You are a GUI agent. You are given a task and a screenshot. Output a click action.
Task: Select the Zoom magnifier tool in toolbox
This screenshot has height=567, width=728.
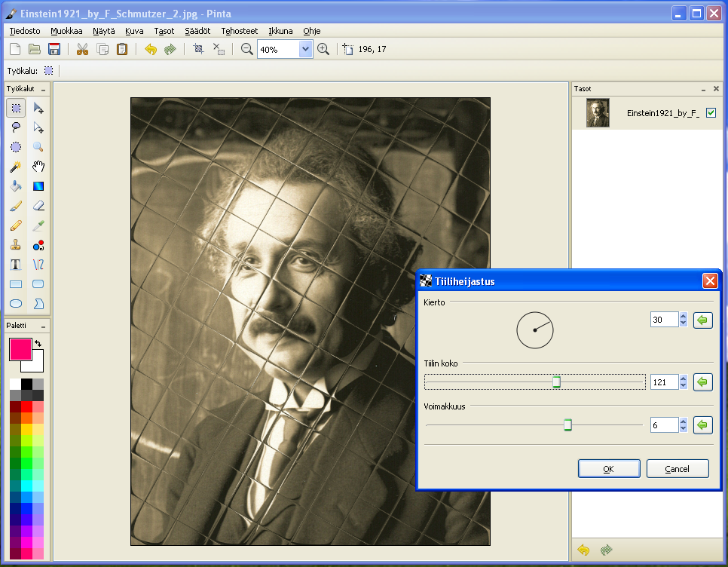(38, 147)
